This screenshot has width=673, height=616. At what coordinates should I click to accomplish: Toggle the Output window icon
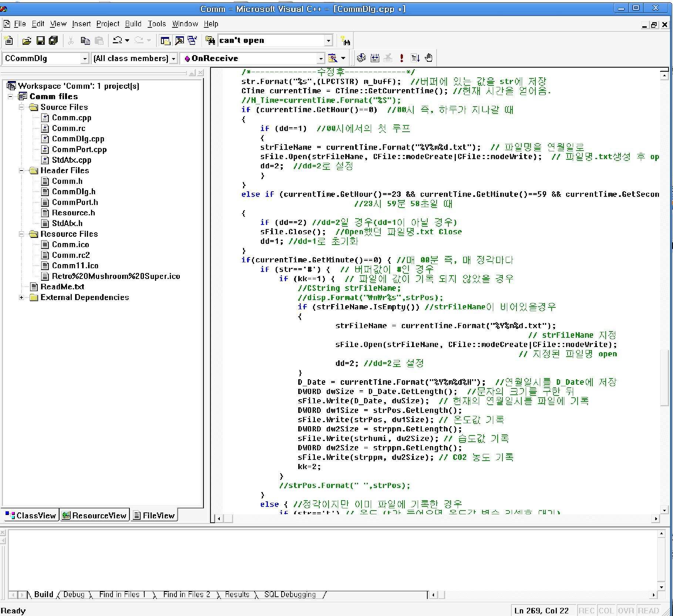coord(179,40)
